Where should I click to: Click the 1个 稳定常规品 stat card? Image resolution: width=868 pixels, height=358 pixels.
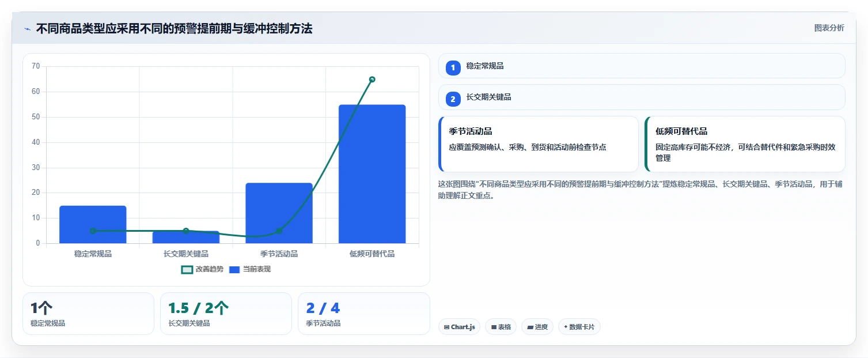click(88, 314)
